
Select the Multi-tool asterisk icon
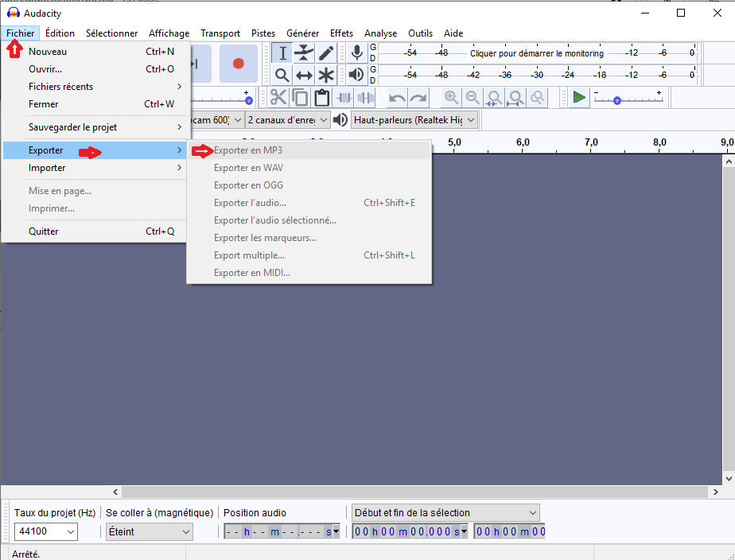(326, 76)
